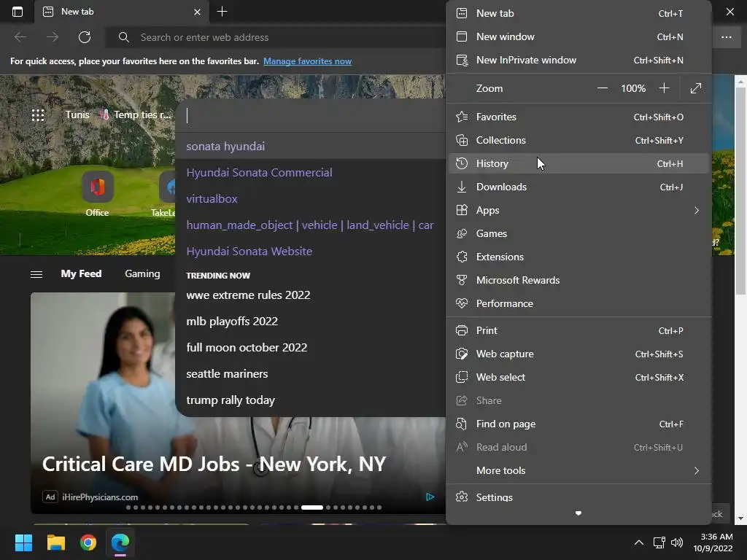The width and height of the screenshot is (747, 560).
Task: Open Find on page
Action: (578, 424)
